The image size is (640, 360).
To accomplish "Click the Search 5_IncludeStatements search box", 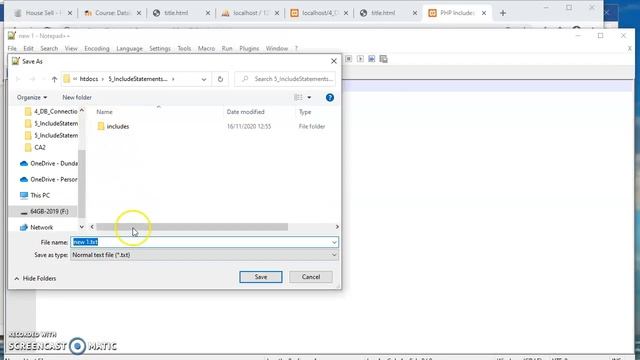I will coord(286,79).
